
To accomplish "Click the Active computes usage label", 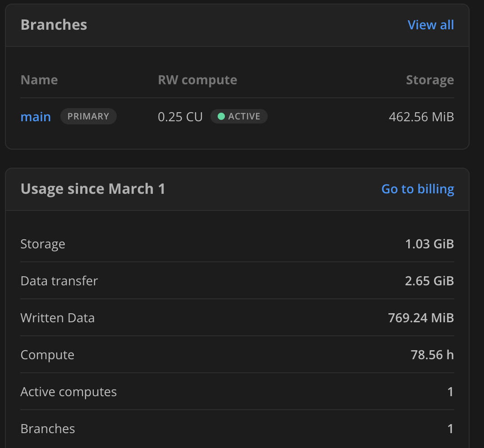I will [x=68, y=392].
